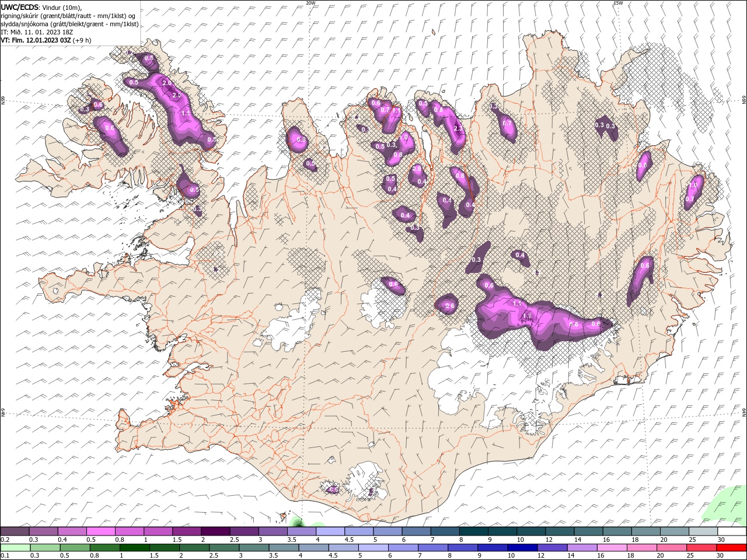Select the pale grey 25–30 upper legend swatch

703,531
